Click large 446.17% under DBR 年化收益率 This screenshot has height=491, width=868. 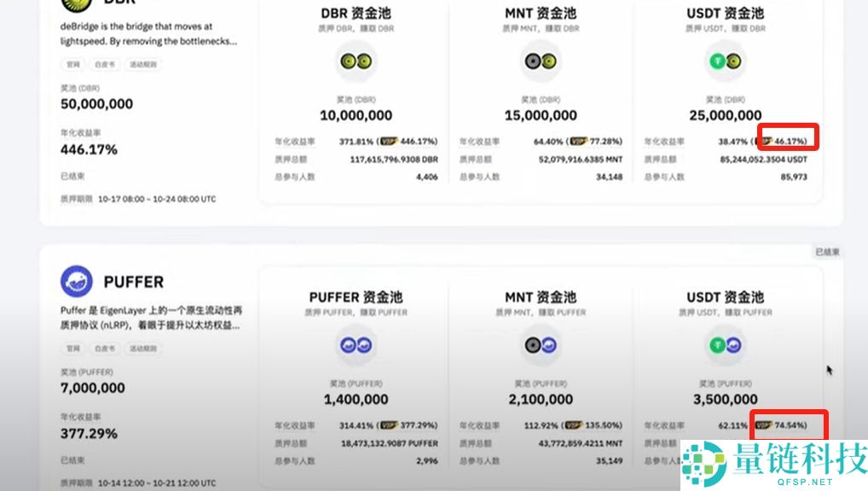pyautogui.click(x=89, y=149)
